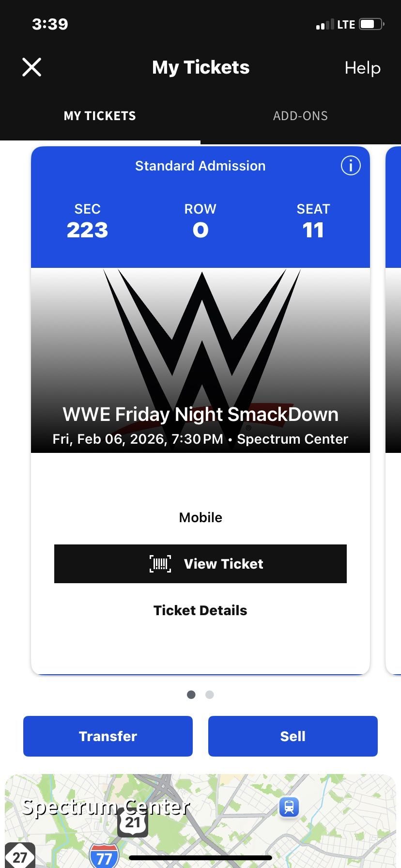Tap the Route 21 shield on map
Viewport: 401px width, 868px height.
tap(133, 822)
